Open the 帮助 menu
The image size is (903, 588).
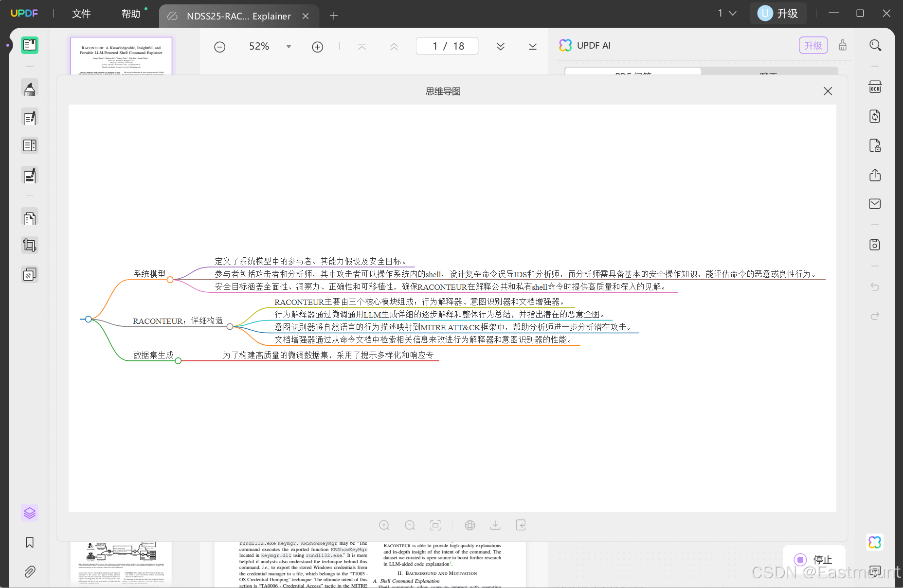[x=131, y=14]
